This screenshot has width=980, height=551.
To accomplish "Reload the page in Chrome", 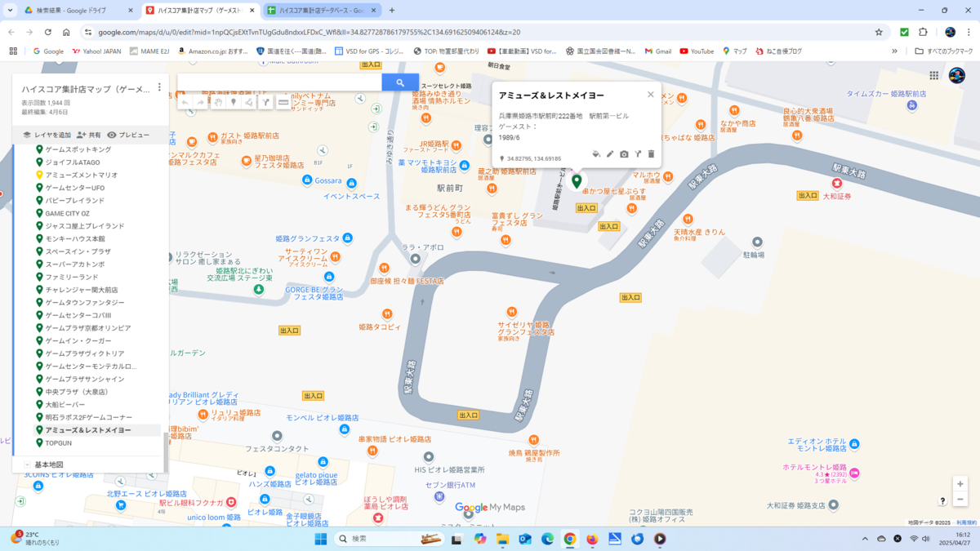I will tap(48, 33).
